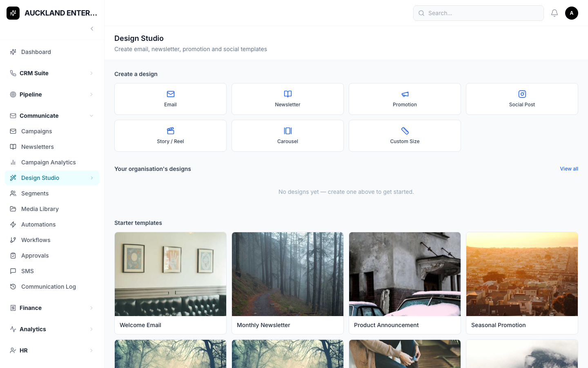Click the Campaign Analytics bar chart icon
The height and width of the screenshot is (368, 588).
pos(13,162)
